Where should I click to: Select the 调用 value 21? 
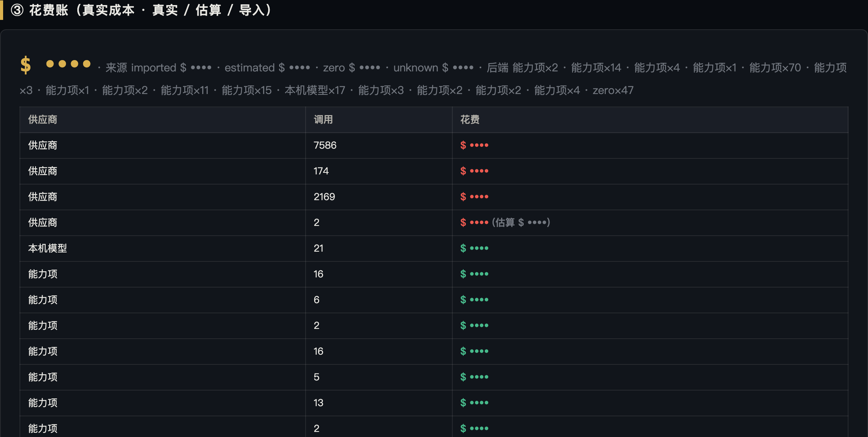point(318,249)
